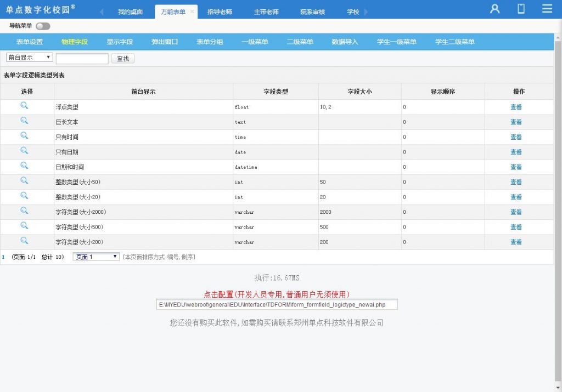Open the 学生二级菜单 menu item
562x392 pixels.
click(x=455, y=42)
